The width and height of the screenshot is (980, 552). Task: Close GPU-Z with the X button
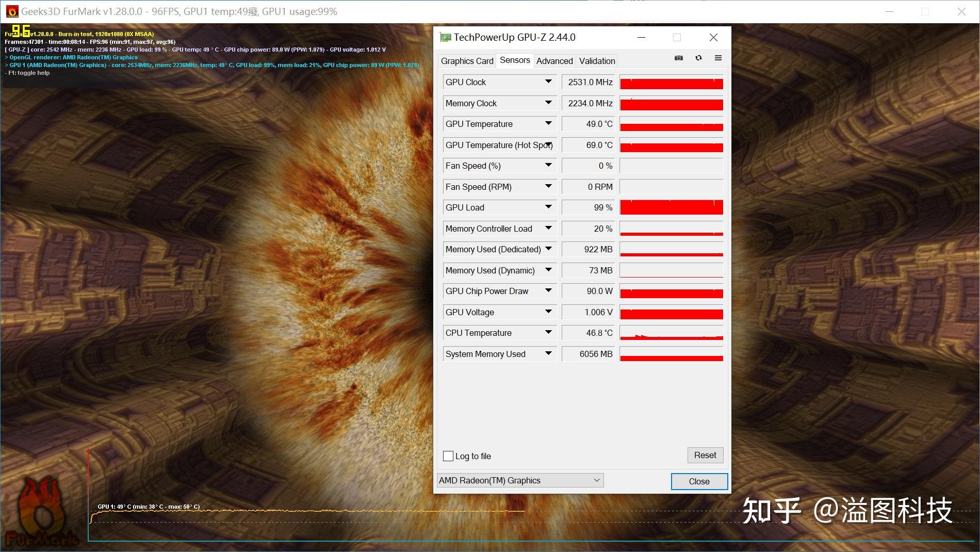713,38
